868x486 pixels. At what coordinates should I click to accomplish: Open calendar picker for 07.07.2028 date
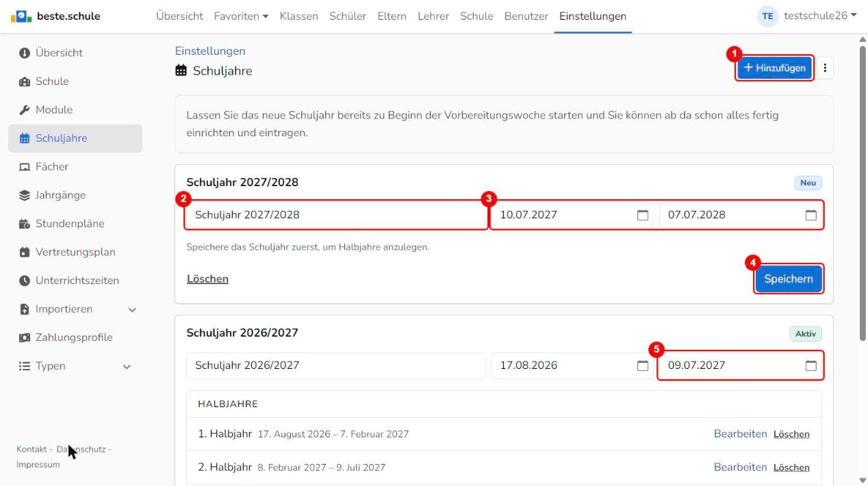click(810, 215)
